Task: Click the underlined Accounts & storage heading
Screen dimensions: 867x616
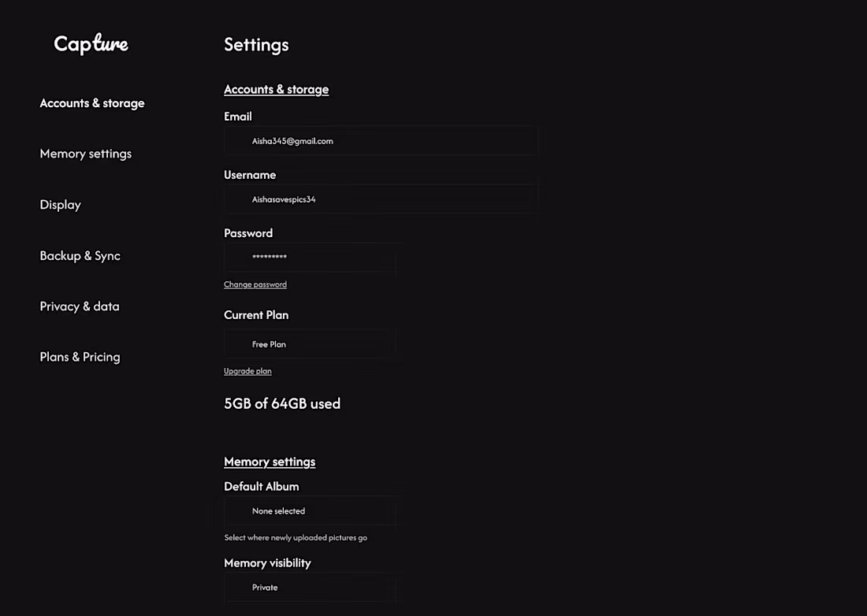Action: tap(276, 90)
